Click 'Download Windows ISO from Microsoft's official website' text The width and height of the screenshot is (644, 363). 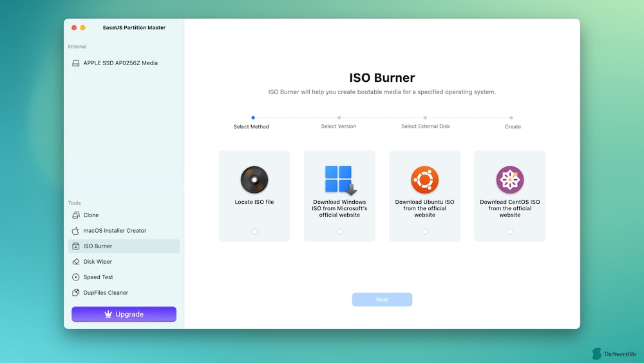point(339,208)
